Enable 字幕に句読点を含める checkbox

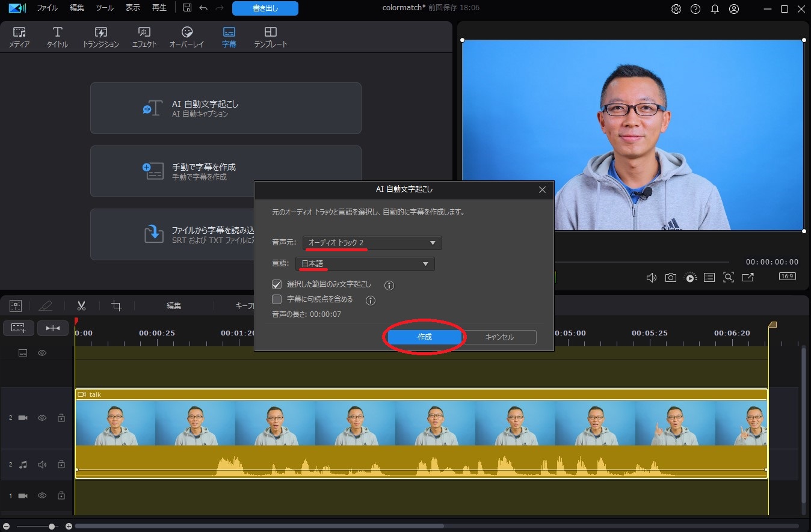click(277, 299)
